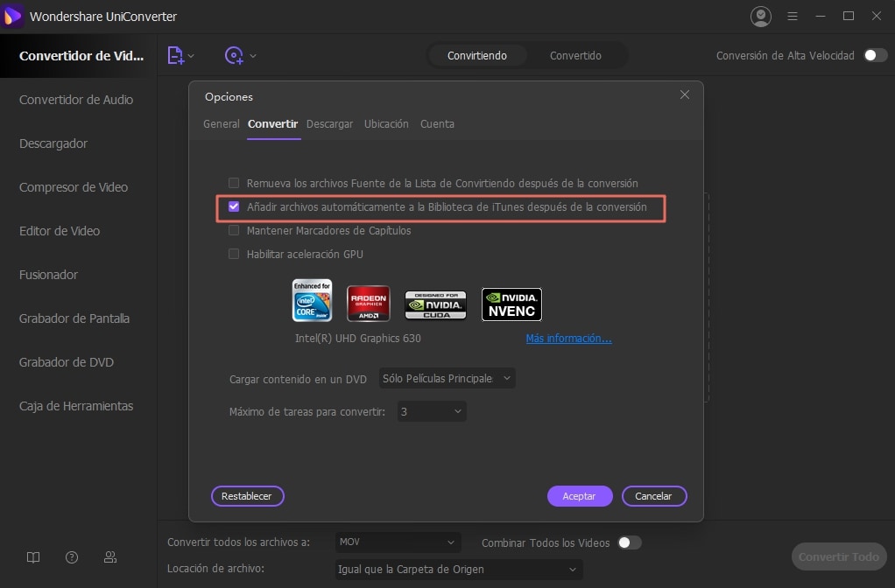
Task: Toggle 'Conversión de Alta Velocidad' switch
Action: click(x=875, y=55)
